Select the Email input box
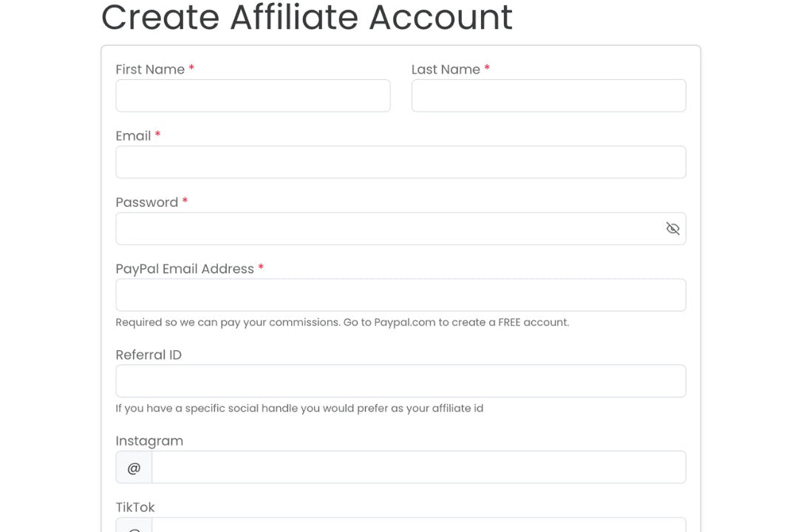The image size is (798, 532). pos(400,162)
